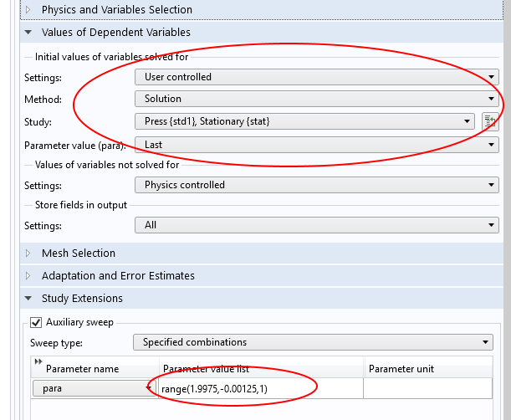This screenshot has width=511, height=420.
Task: Open the Physics controlled settings dropdown
Action: pyautogui.click(x=316, y=185)
